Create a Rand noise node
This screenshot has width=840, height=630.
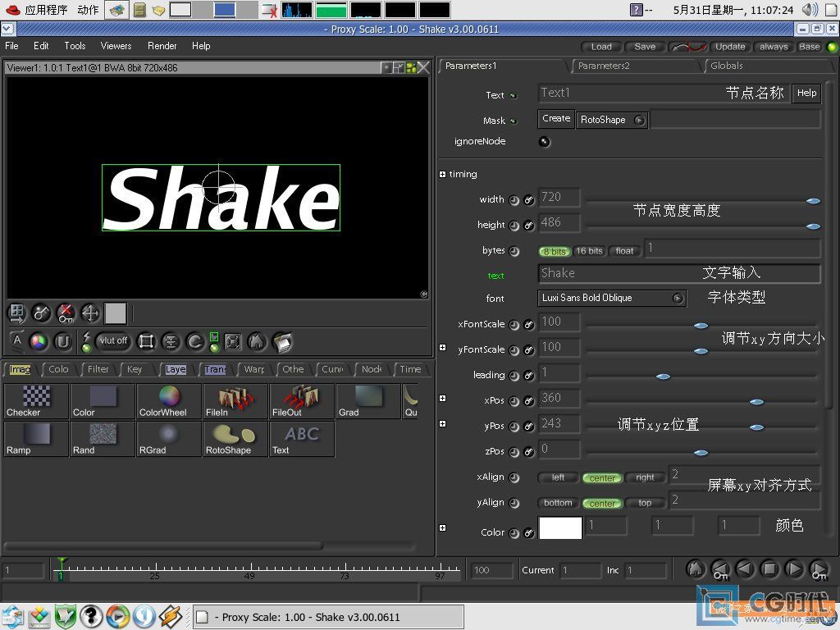(x=103, y=439)
